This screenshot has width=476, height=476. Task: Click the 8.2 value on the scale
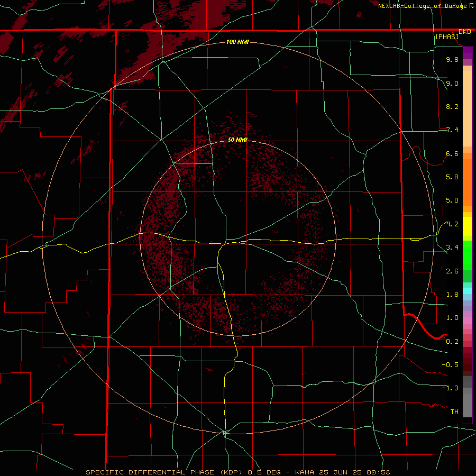pyautogui.click(x=452, y=106)
